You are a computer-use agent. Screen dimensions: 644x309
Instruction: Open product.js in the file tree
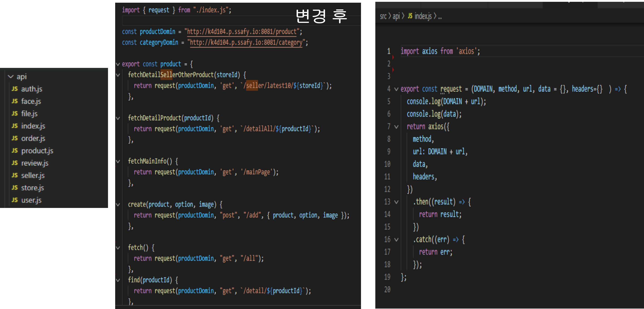pyautogui.click(x=37, y=151)
